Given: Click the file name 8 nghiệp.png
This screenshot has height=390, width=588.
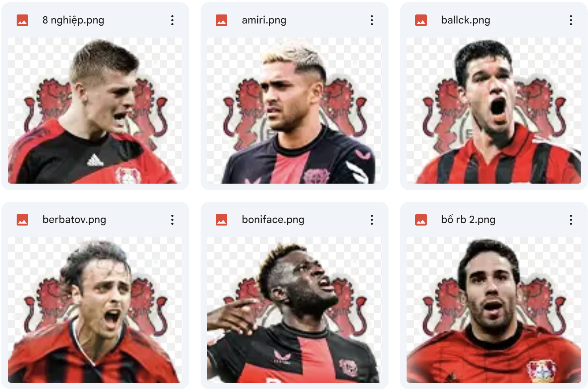Looking at the screenshot, I should pos(73,20).
